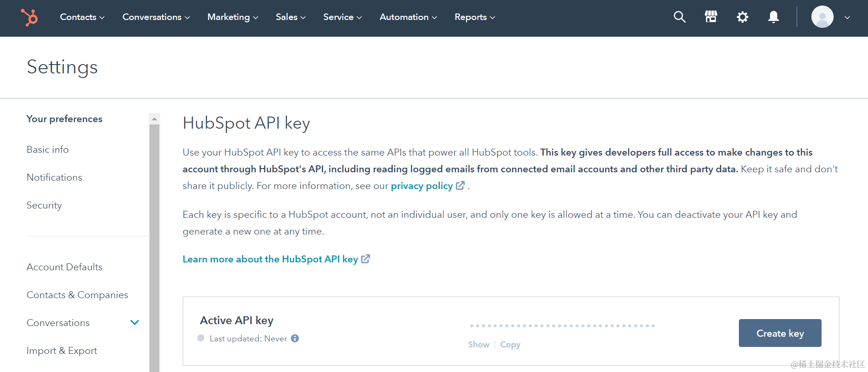The width and height of the screenshot is (868, 372).
Task: Open the Marketplace storefront icon
Action: click(711, 17)
